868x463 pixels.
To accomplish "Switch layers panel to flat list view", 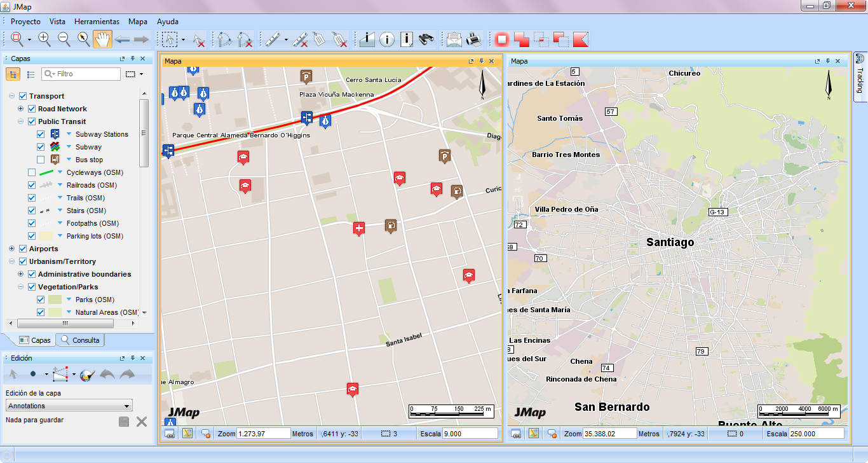I will click(31, 74).
